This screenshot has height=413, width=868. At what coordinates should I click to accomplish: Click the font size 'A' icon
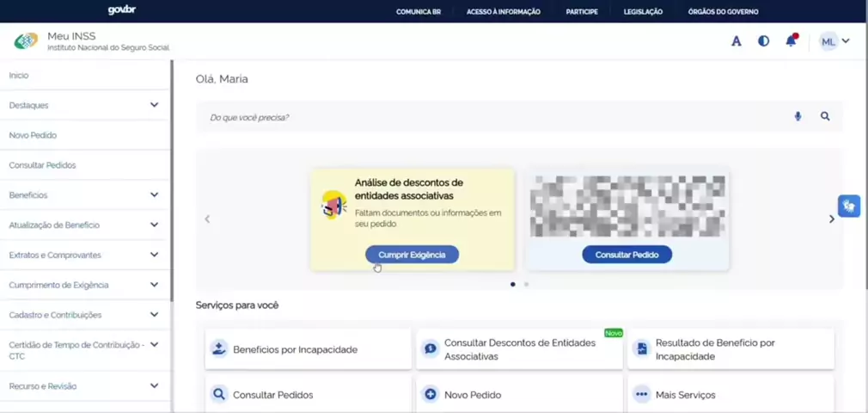coord(737,41)
